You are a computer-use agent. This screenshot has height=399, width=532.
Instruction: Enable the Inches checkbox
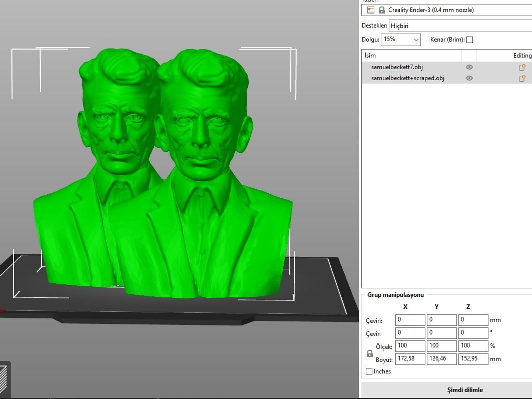click(x=369, y=371)
